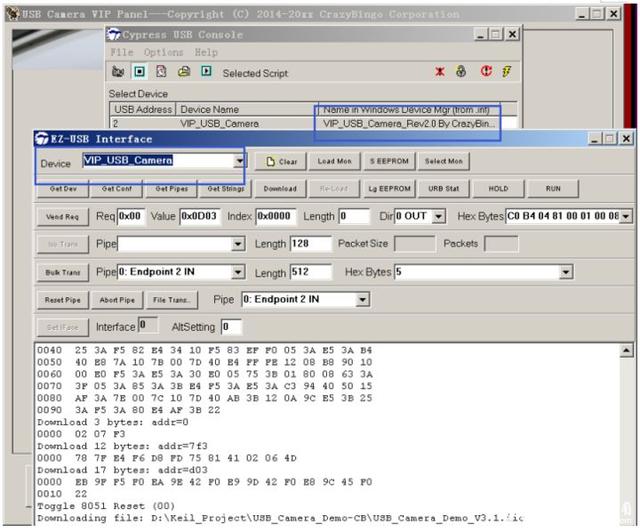Click the RUN button
Viewport: 640px width, 532px height.
(x=553, y=189)
